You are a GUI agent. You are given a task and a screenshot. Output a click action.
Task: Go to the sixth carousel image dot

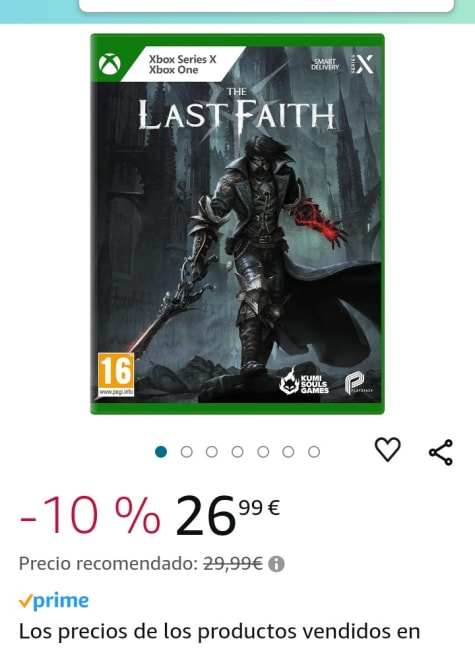[x=288, y=452]
